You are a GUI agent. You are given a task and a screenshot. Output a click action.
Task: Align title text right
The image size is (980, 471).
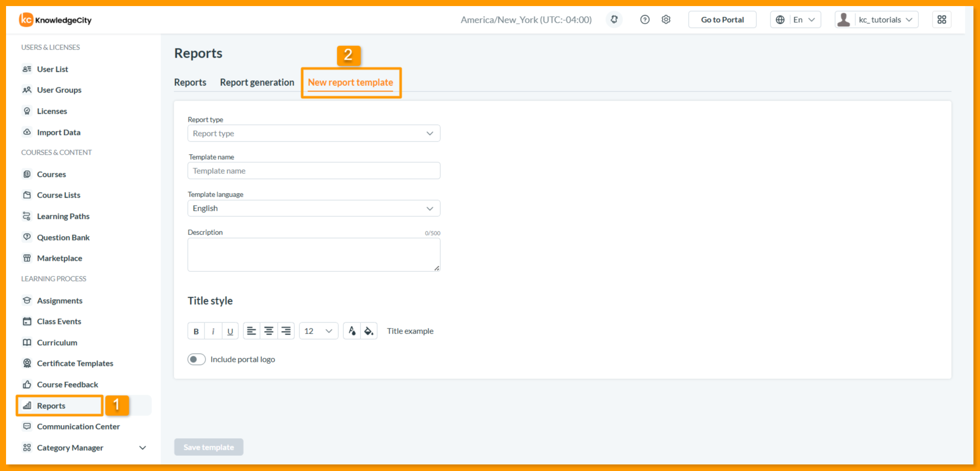click(286, 331)
